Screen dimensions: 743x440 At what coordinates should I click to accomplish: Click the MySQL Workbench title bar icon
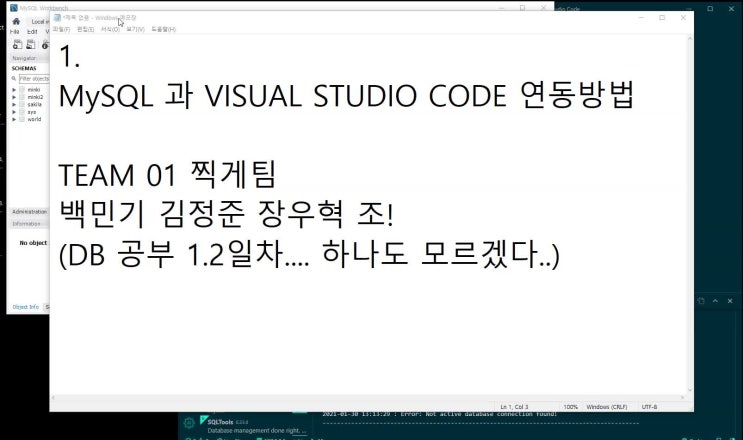click(14, 8)
